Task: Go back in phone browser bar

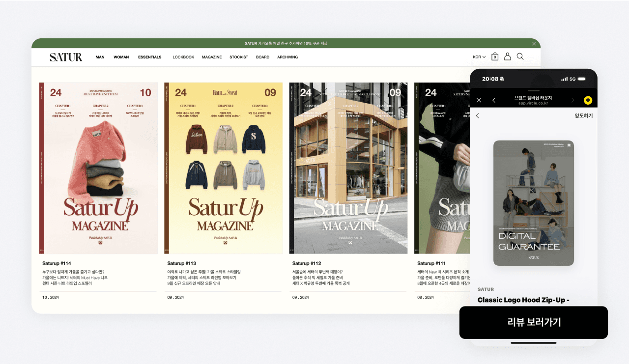Action: click(494, 100)
